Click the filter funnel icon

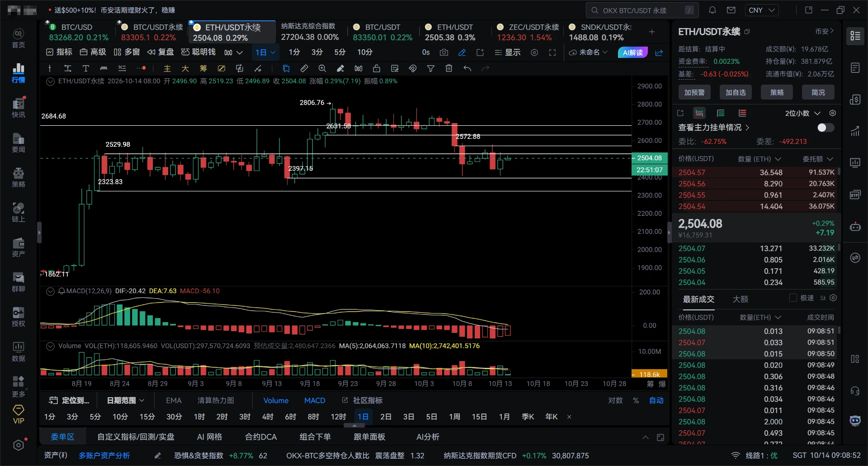(x=431, y=68)
